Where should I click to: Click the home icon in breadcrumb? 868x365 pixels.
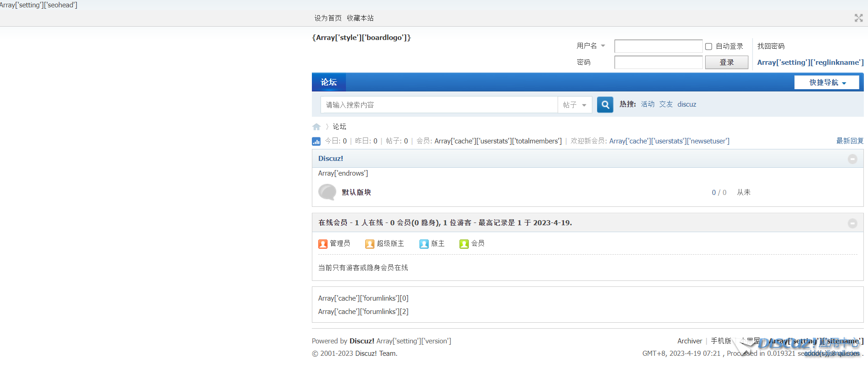316,127
